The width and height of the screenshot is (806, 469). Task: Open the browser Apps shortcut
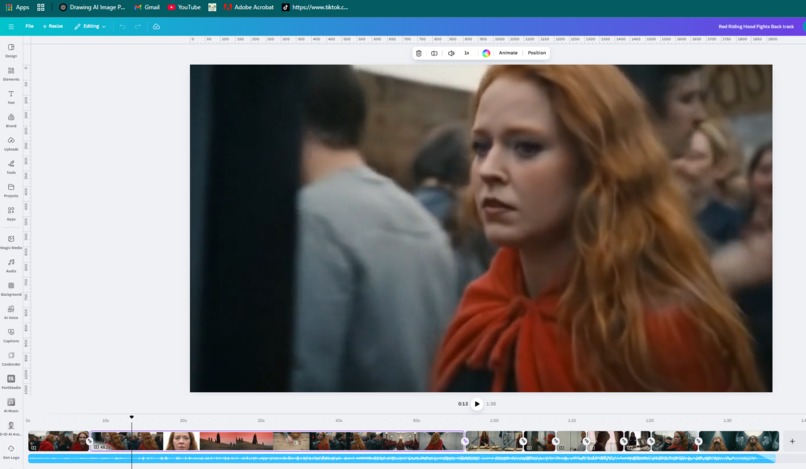(x=17, y=7)
